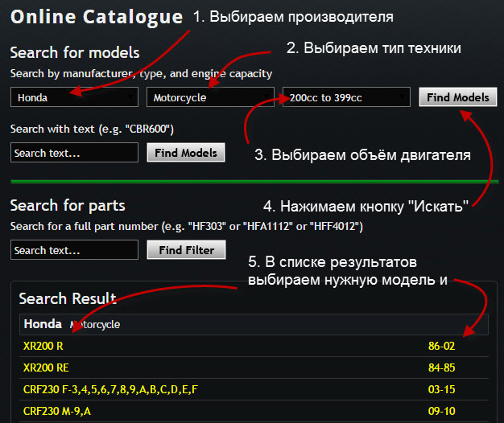
Task: Click the Search for parts heading
Action: pos(68,205)
